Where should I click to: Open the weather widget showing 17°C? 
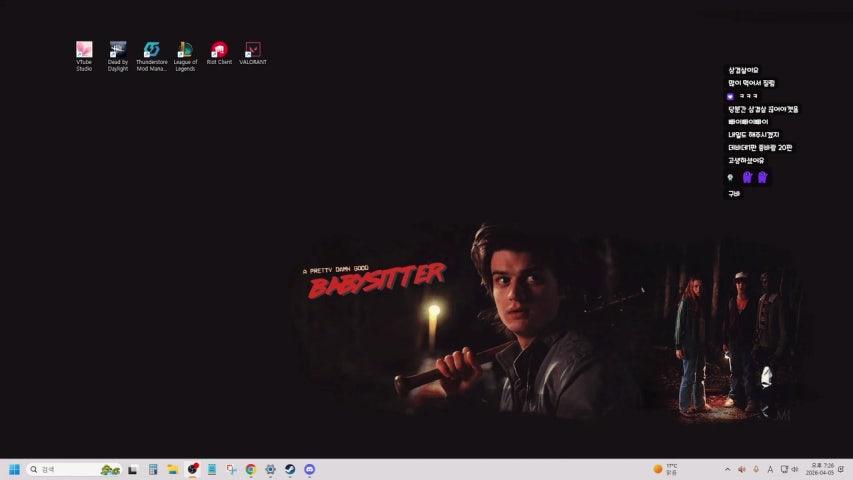[x=666, y=469]
